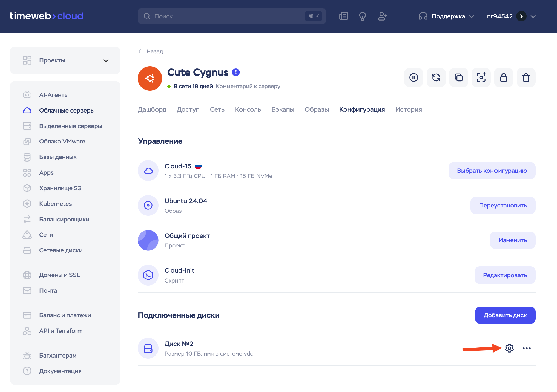Open Kubernetes in the sidebar
Viewport: 557px width, 392px height.
point(55,204)
